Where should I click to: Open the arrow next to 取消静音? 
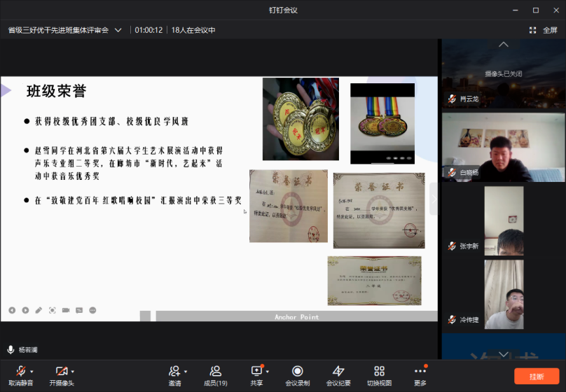click(x=32, y=371)
